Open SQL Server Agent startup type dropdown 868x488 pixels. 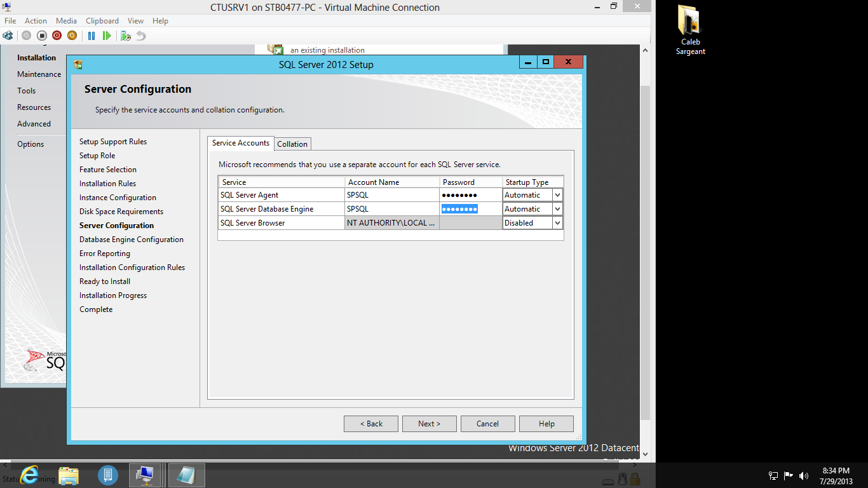[557, 195]
